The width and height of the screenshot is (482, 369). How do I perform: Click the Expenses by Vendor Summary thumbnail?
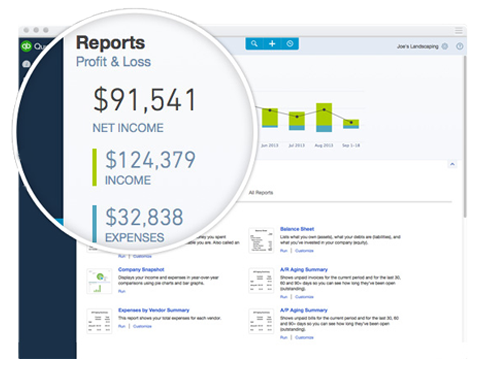click(x=99, y=321)
